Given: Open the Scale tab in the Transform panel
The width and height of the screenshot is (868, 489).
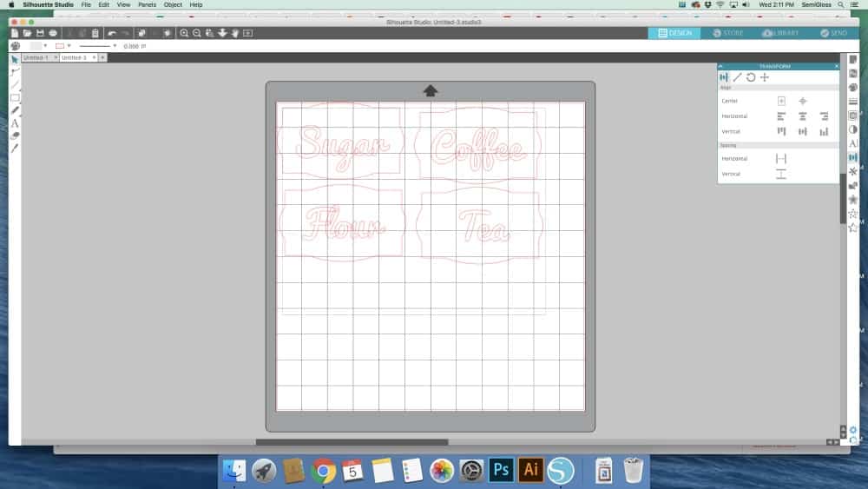Looking at the screenshot, I should coord(737,77).
